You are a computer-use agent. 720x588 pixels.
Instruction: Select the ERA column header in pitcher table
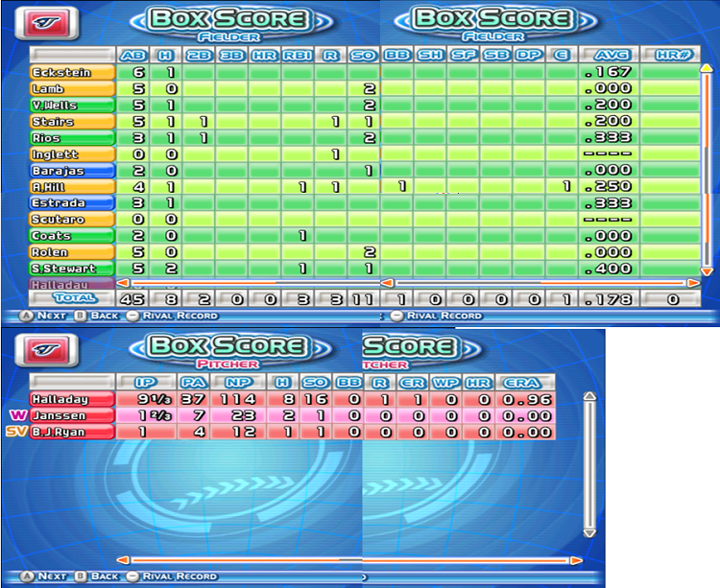(x=526, y=383)
